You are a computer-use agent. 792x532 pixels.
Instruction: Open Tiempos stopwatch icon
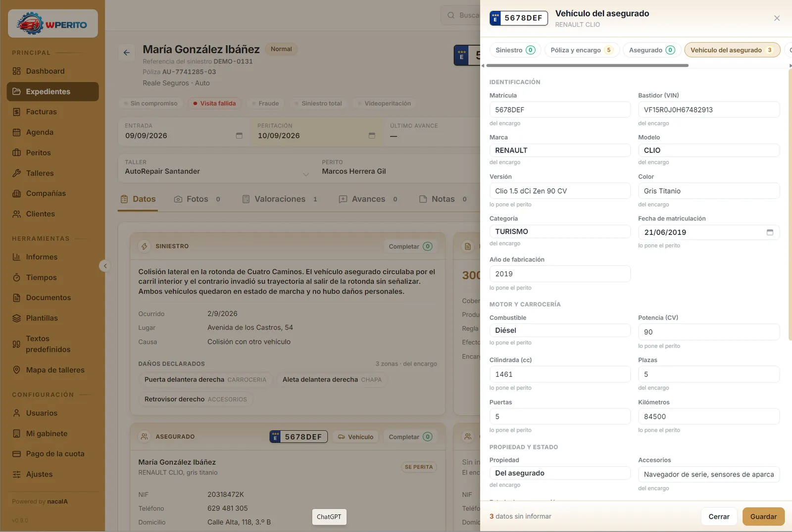click(x=16, y=278)
